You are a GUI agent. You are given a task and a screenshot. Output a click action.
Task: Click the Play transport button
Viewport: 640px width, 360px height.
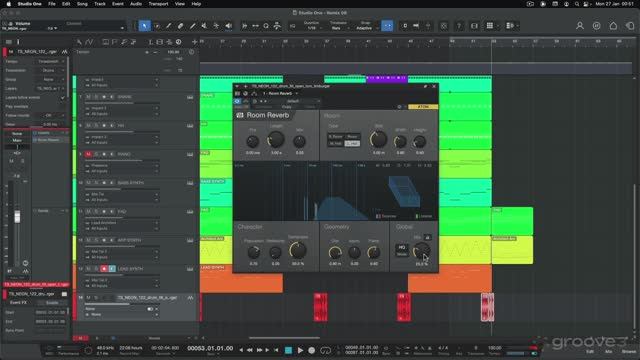(x=300, y=350)
